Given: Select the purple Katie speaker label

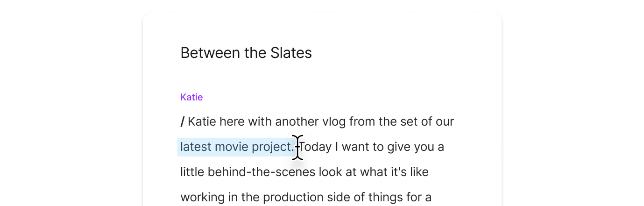Looking at the screenshot, I should click(x=191, y=97).
